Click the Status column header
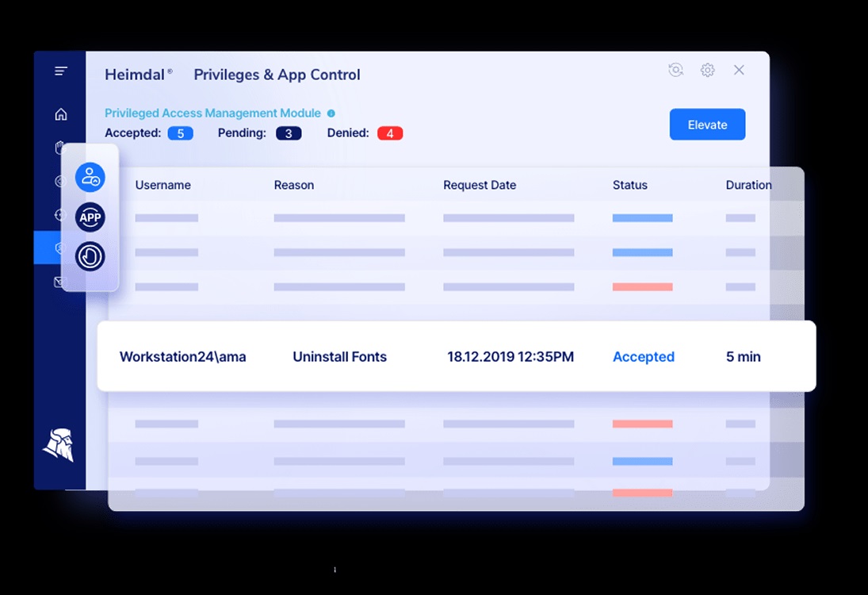 [x=630, y=185]
